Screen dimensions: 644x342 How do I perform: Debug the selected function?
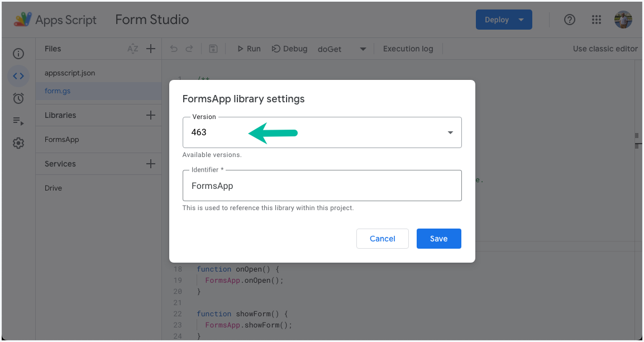289,49
